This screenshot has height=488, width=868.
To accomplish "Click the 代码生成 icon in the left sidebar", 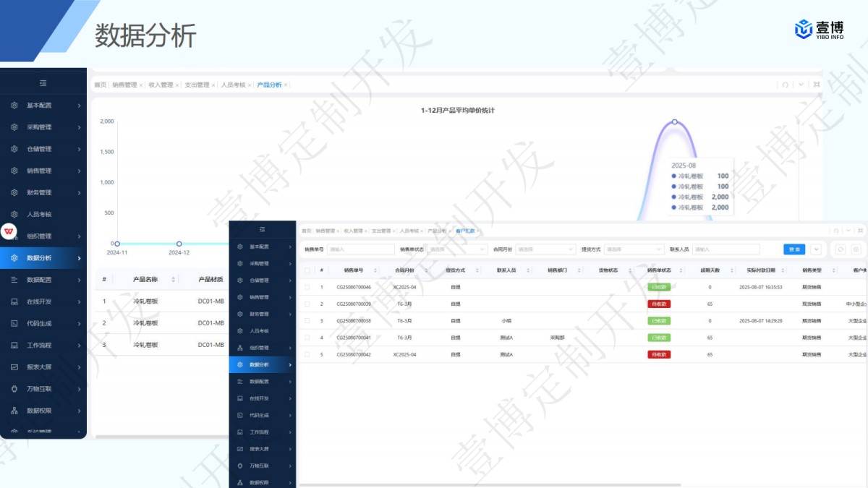I will [x=14, y=323].
